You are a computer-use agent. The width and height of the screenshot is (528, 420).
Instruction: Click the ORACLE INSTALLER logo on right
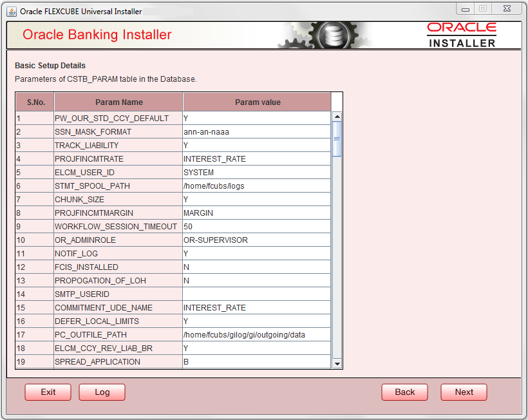pyautogui.click(x=463, y=34)
